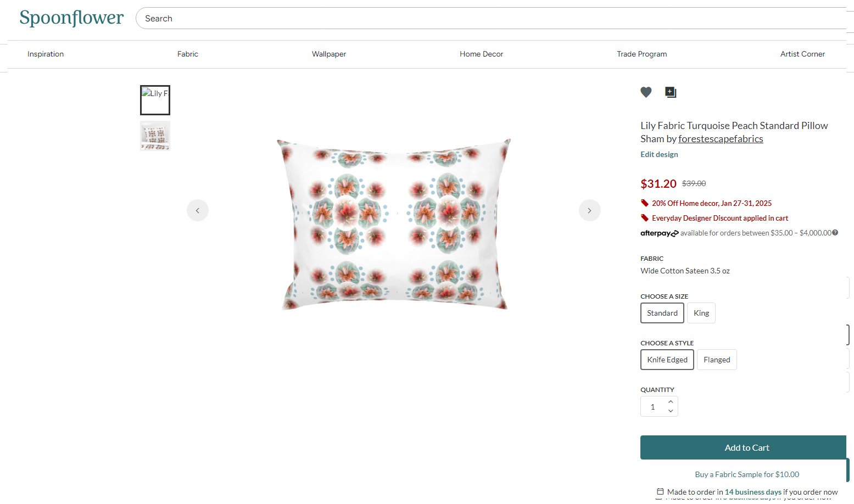Click Buy a Fabric Sample
The width and height of the screenshot is (854, 504).
click(747, 474)
